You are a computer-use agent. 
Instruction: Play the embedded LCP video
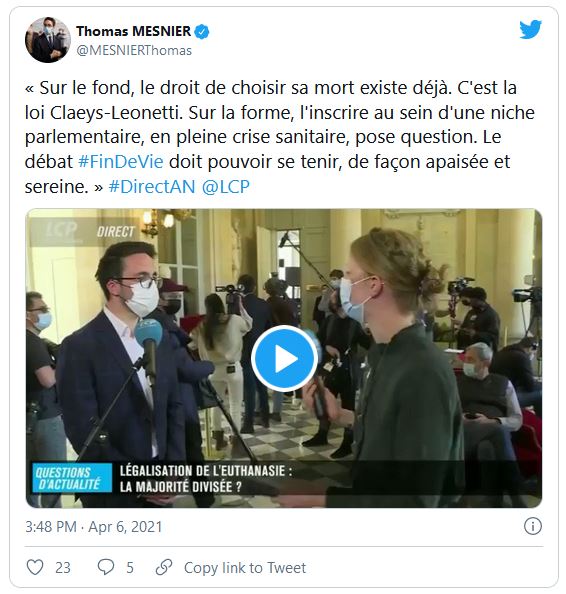[285, 358]
